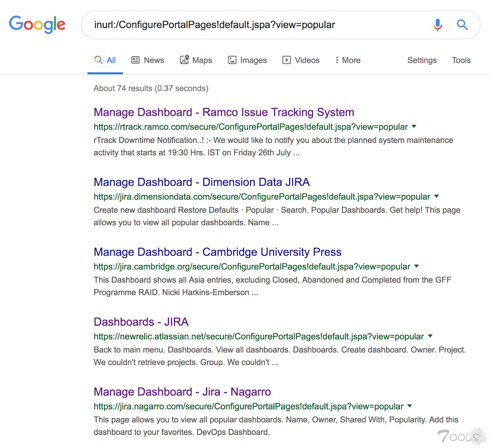This screenshot has height=448, width=492.
Task: Click the News tab newspaper icon
Action: pos(135,60)
